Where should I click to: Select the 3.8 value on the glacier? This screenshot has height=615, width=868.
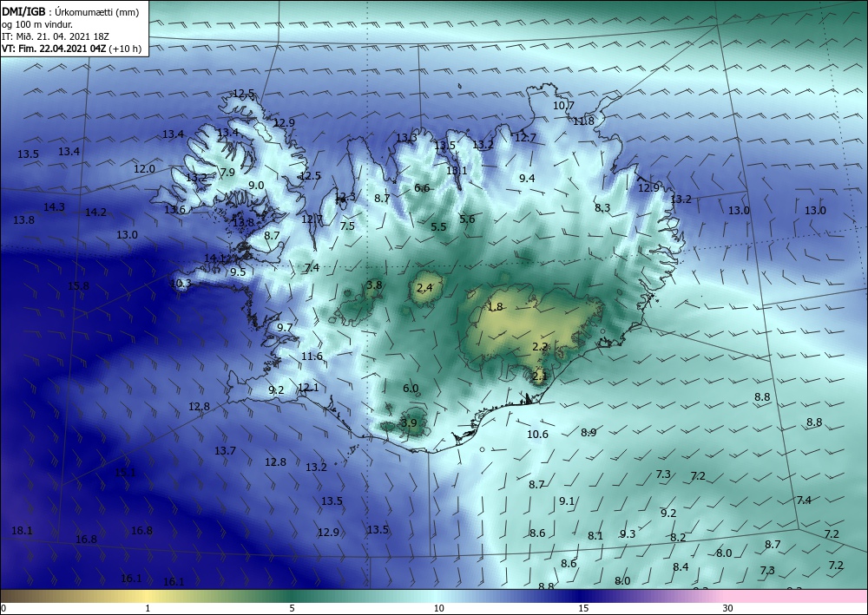pyautogui.click(x=374, y=285)
